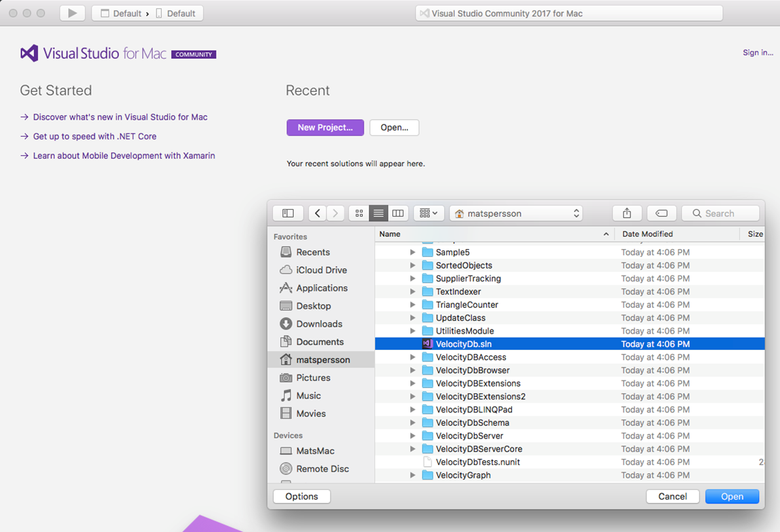
Task: Select the VelocityDBServerCore folder row
Action: click(x=569, y=449)
